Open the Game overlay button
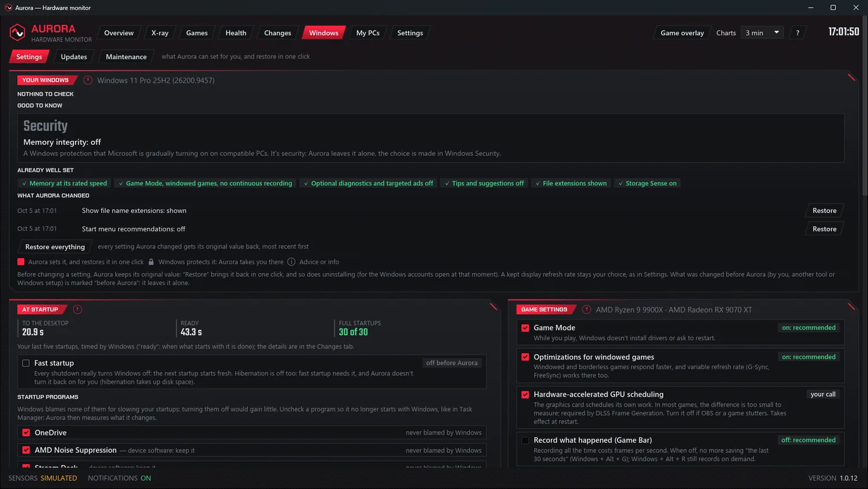This screenshot has width=868, height=489. (x=682, y=33)
